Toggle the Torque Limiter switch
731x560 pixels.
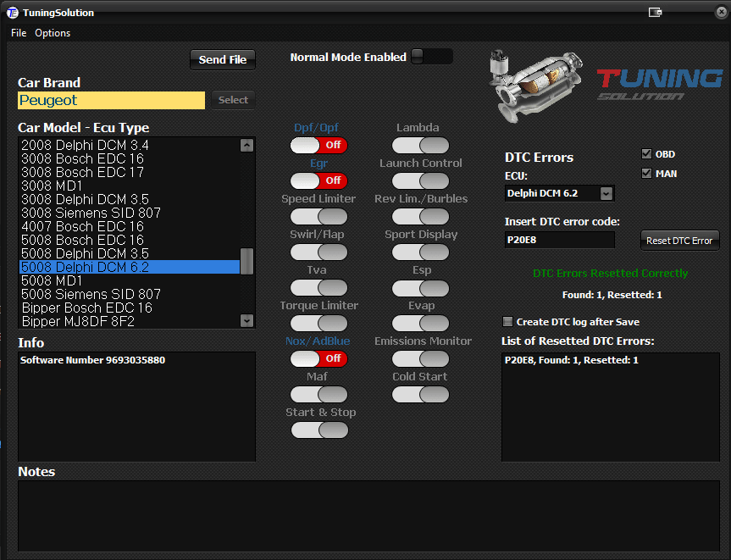point(318,323)
